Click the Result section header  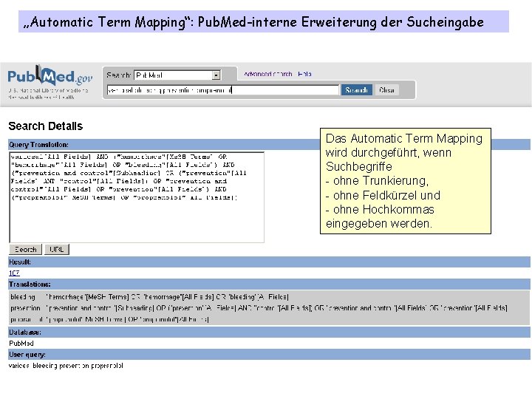point(269,262)
